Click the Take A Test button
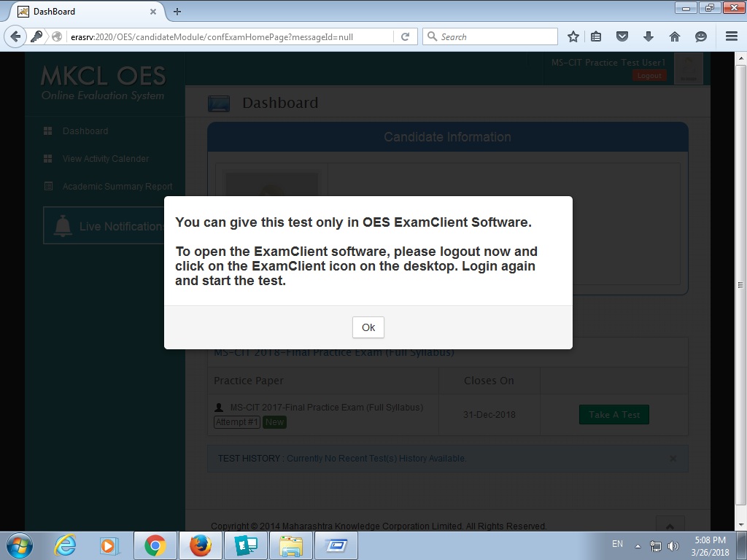 [x=614, y=415]
